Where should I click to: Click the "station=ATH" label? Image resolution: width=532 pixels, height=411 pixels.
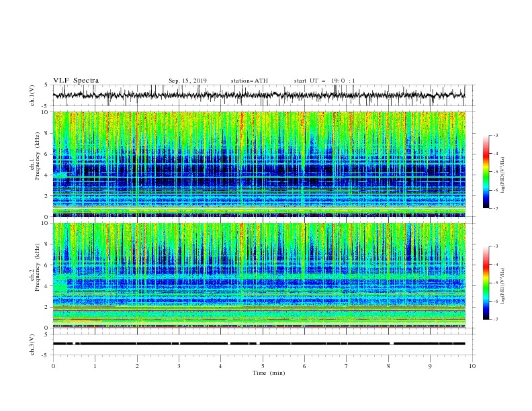click(249, 81)
